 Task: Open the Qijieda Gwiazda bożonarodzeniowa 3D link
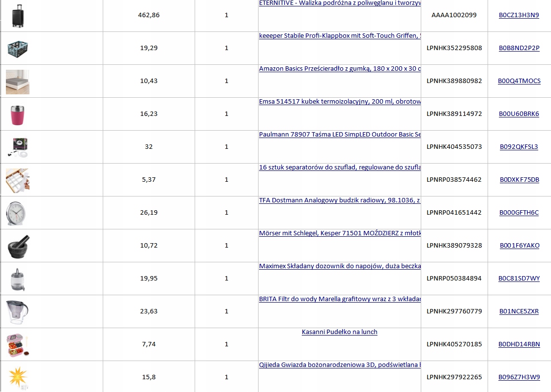click(340, 364)
